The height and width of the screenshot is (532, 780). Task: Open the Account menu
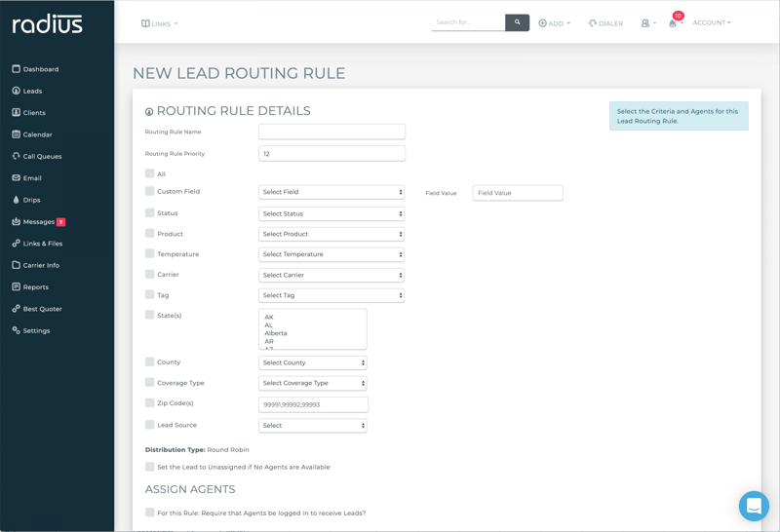coord(711,22)
